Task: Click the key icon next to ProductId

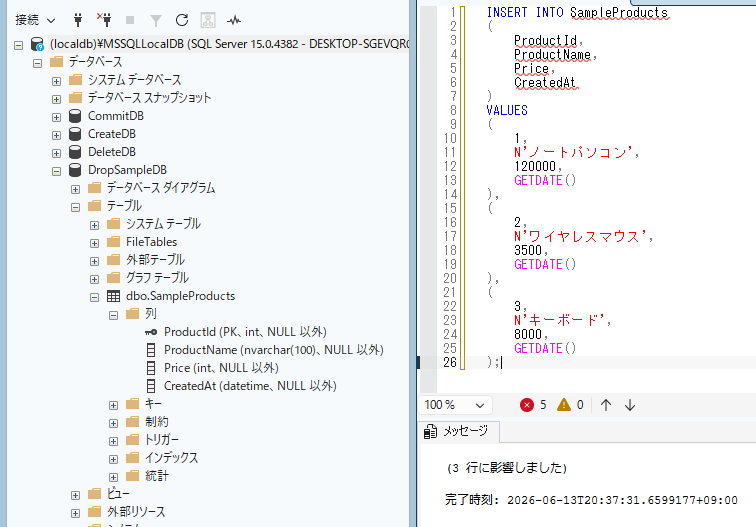Action: tap(151, 332)
